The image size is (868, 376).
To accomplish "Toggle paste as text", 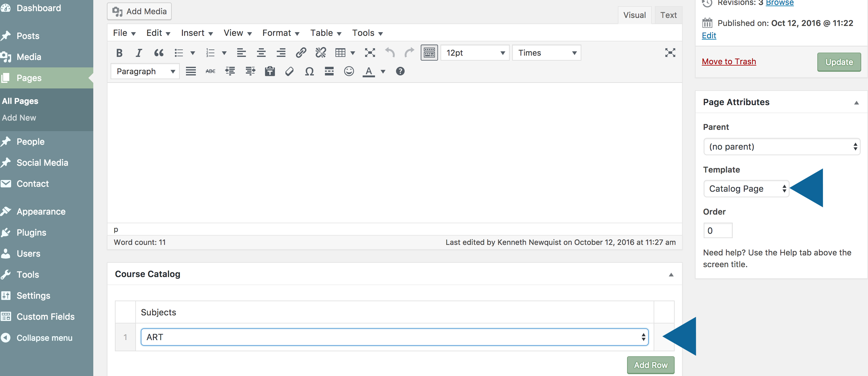I will (270, 71).
